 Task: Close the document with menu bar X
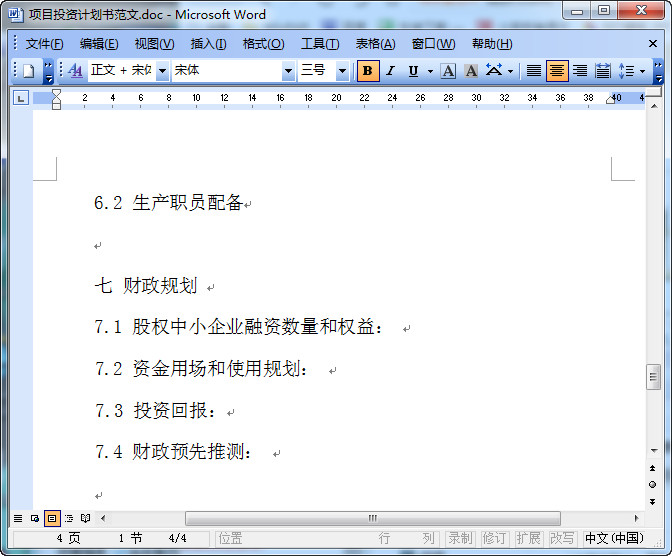(653, 44)
